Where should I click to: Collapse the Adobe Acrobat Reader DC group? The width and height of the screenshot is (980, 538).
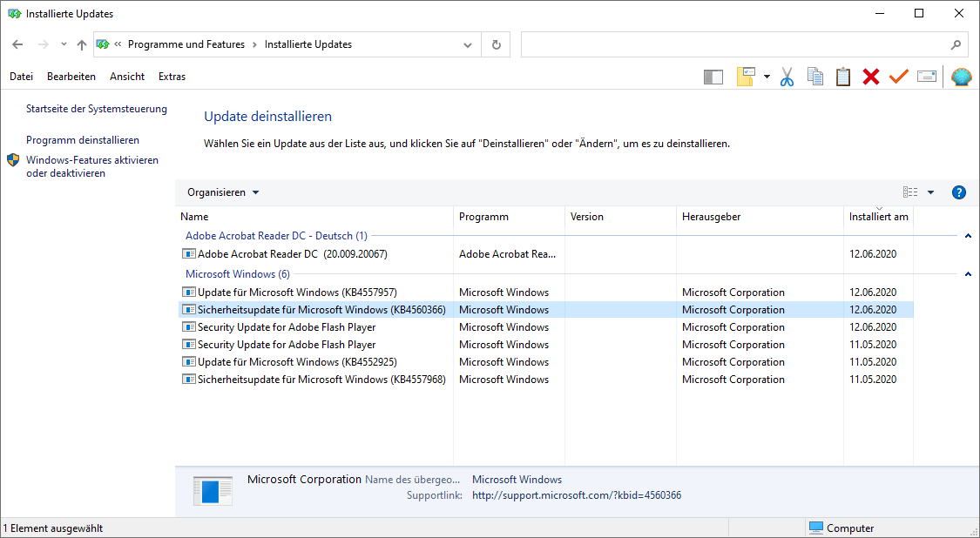pyautogui.click(x=968, y=236)
